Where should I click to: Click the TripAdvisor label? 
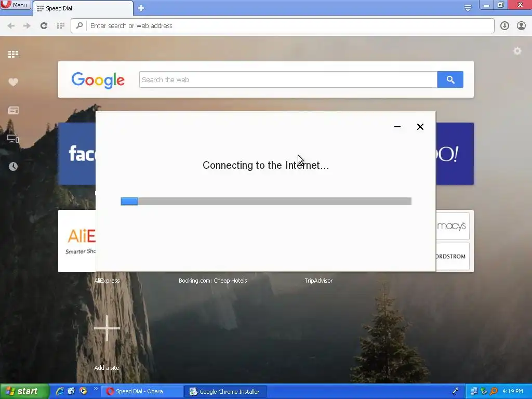pos(318,281)
